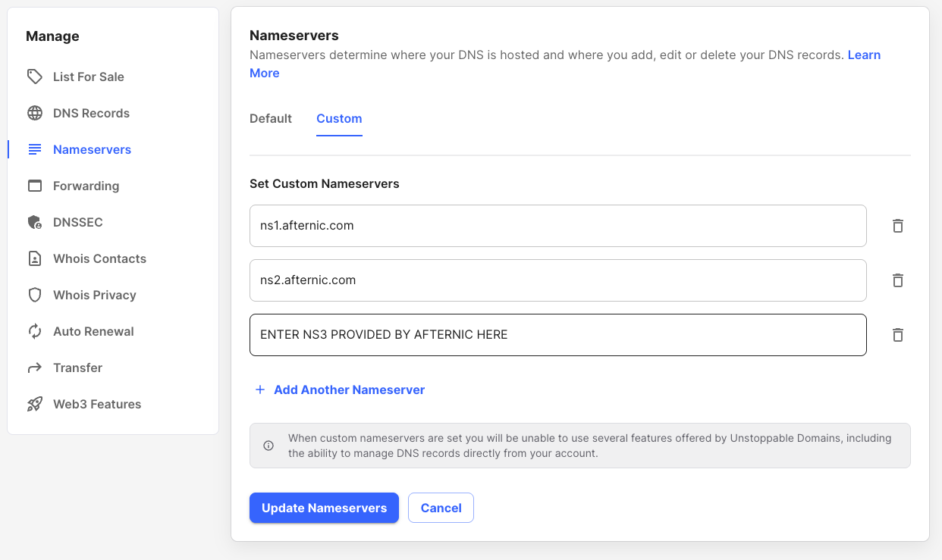Go to Transfer in the sidebar

[x=77, y=368]
